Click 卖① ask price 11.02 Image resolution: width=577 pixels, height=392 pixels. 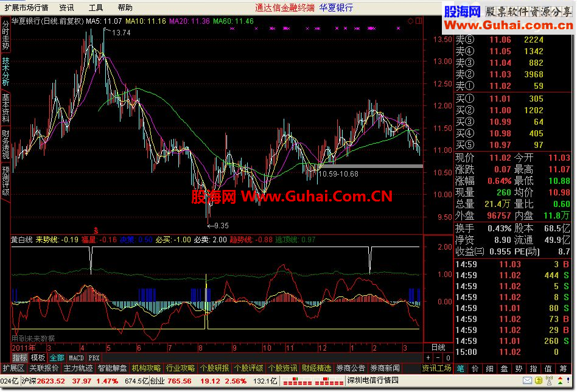(500, 86)
